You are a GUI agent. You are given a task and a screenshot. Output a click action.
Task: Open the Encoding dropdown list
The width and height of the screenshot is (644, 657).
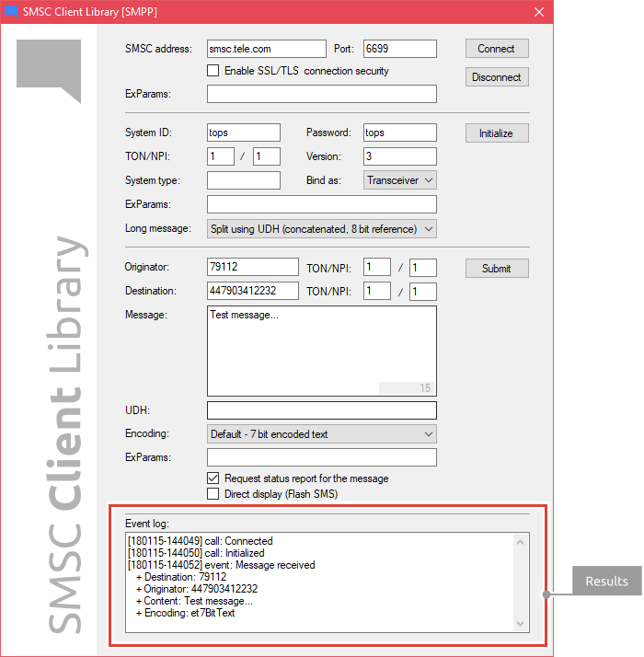tap(321, 434)
